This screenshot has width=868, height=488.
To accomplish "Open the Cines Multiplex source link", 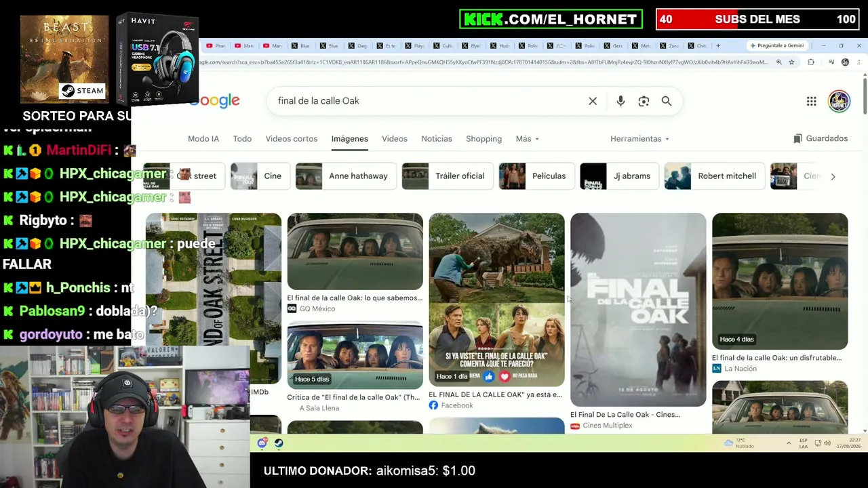I will (x=601, y=426).
